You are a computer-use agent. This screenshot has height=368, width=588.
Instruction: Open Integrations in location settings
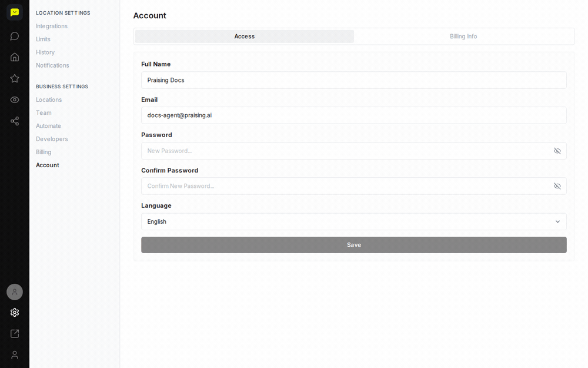[52, 26]
